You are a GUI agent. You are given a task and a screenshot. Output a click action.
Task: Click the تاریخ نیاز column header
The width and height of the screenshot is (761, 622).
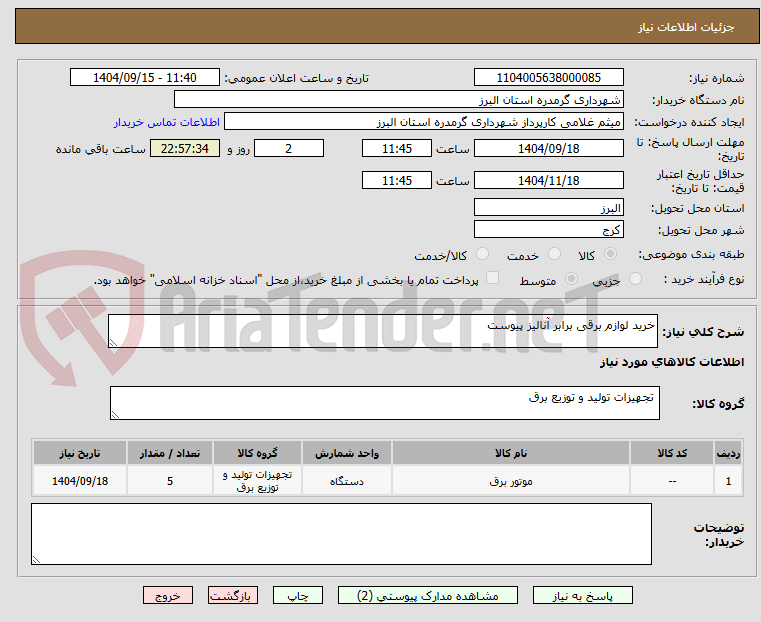tap(80, 453)
